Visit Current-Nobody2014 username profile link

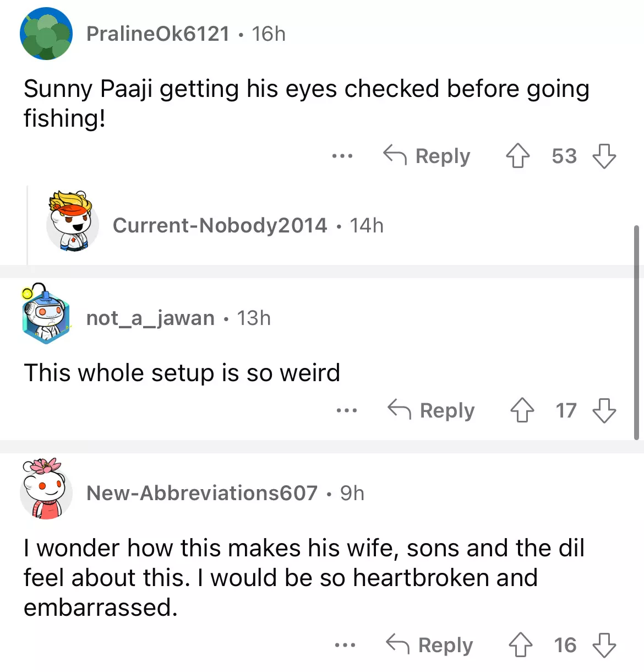[x=220, y=225]
